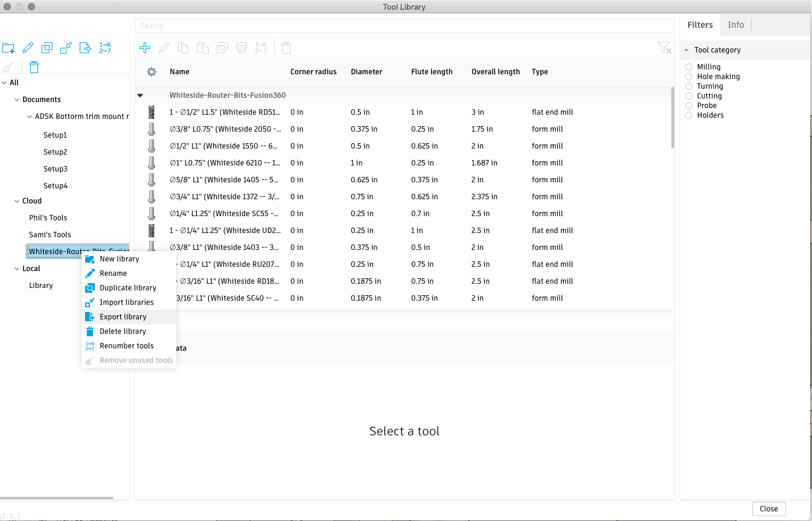The width and height of the screenshot is (812, 521).
Task: Collapse the Local libraries node
Action: pos(17,269)
